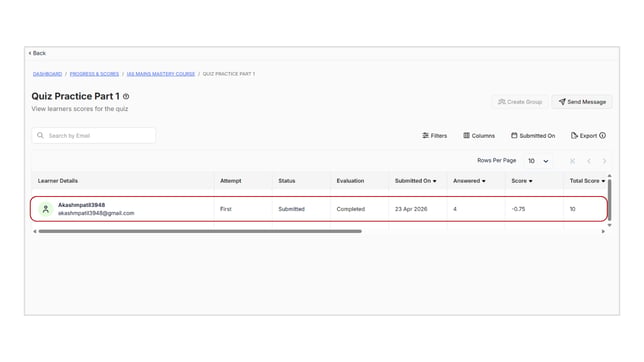Click email akashmpatil3948@gmail.com
The height and width of the screenshot is (362, 644).
(96, 213)
